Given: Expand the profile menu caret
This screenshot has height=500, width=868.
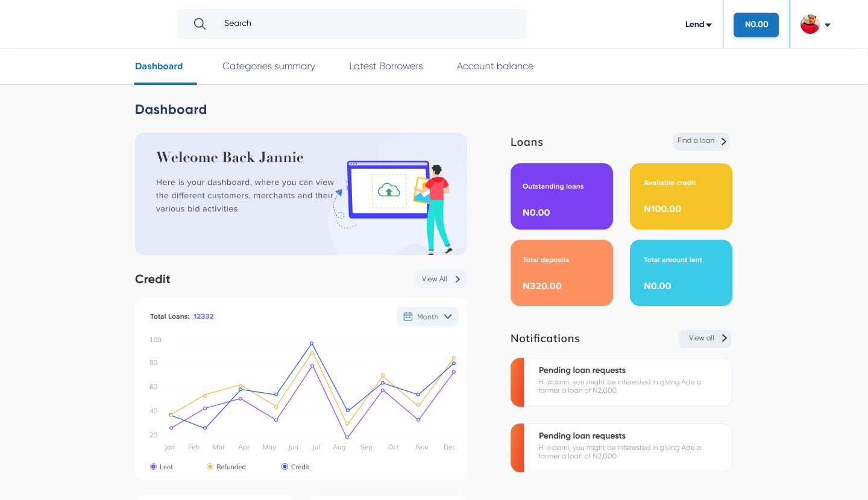Looking at the screenshot, I should [x=828, y=25].
